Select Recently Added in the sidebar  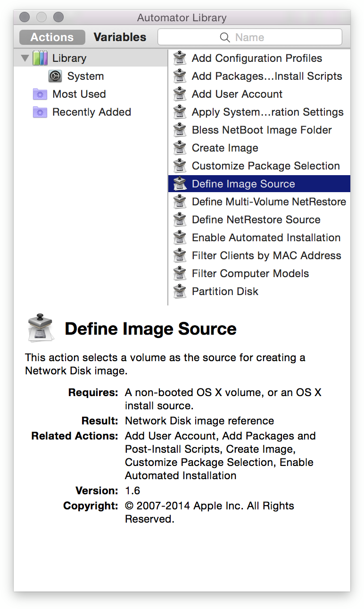pos(91,112)
